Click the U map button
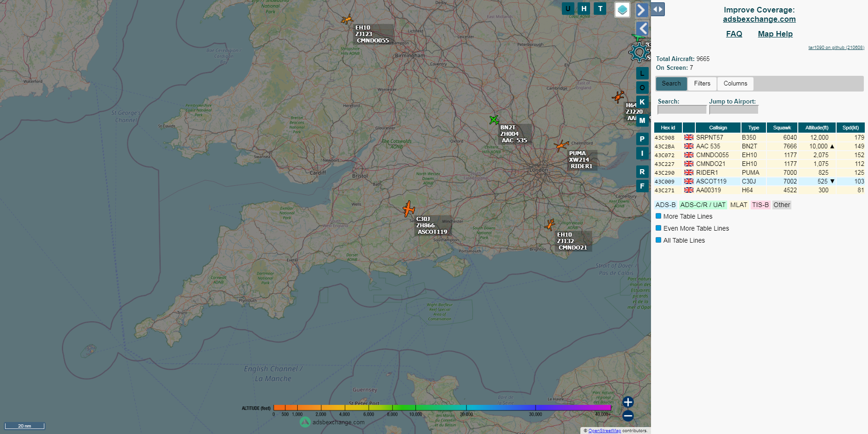Image resolution: width=868 pixels, height=434 pixels. [568, 8]
